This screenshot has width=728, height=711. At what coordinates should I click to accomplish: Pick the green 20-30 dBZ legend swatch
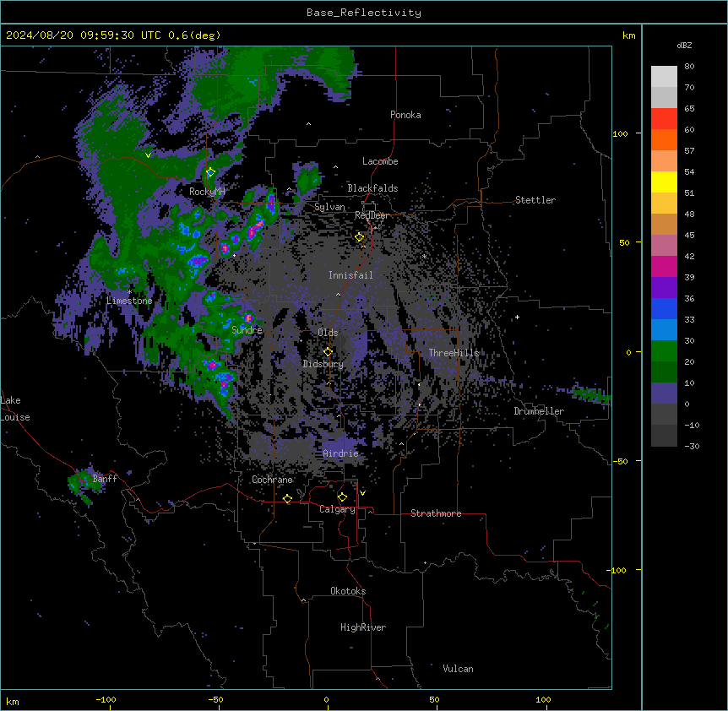pos(664,351)
